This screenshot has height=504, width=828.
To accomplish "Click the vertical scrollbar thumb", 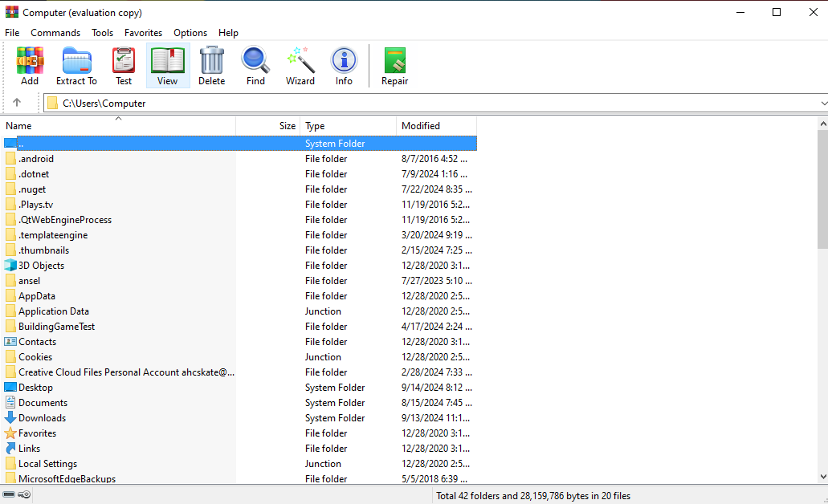I will pyautogui.click(x=822, y=189).
